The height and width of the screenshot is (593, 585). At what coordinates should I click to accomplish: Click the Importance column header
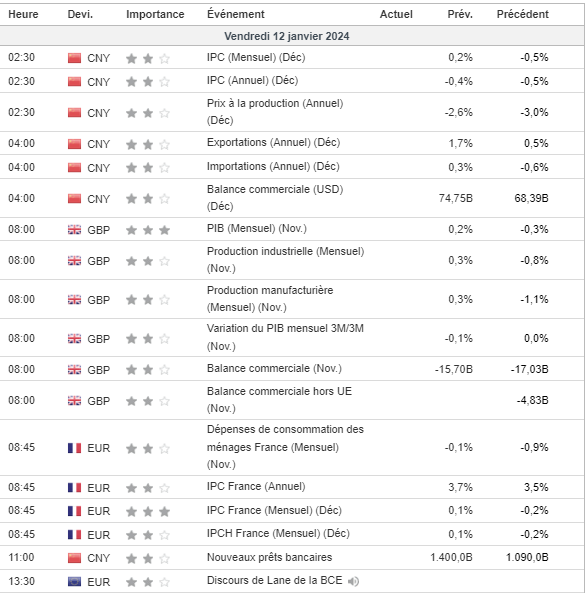pos(155,14)
